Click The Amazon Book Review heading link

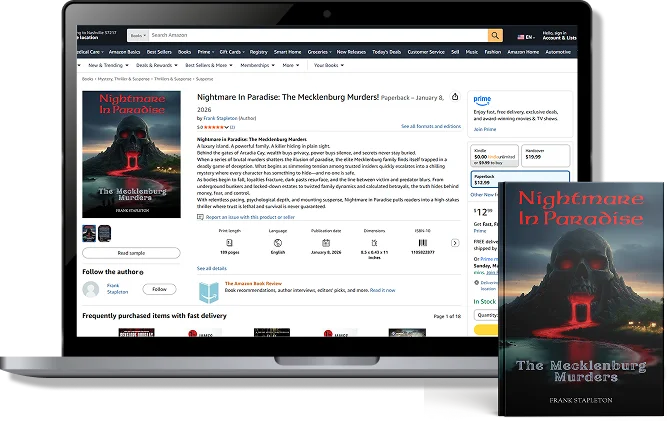[253, 283]
